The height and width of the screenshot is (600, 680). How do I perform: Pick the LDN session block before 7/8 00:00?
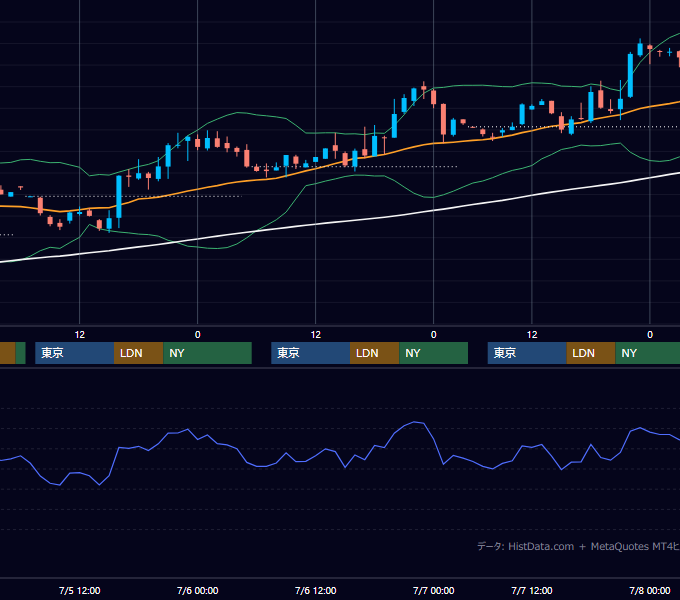point(591,353)
